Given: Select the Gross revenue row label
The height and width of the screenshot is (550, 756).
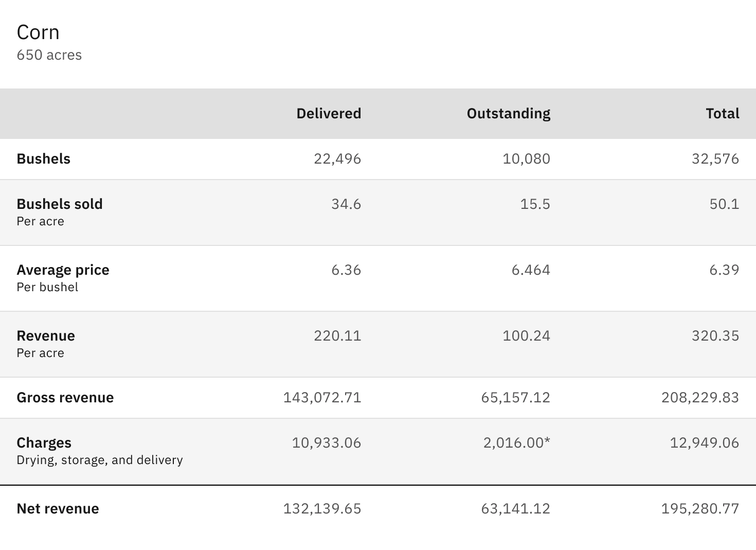Looking at the screenshot, I should (65, 398).
